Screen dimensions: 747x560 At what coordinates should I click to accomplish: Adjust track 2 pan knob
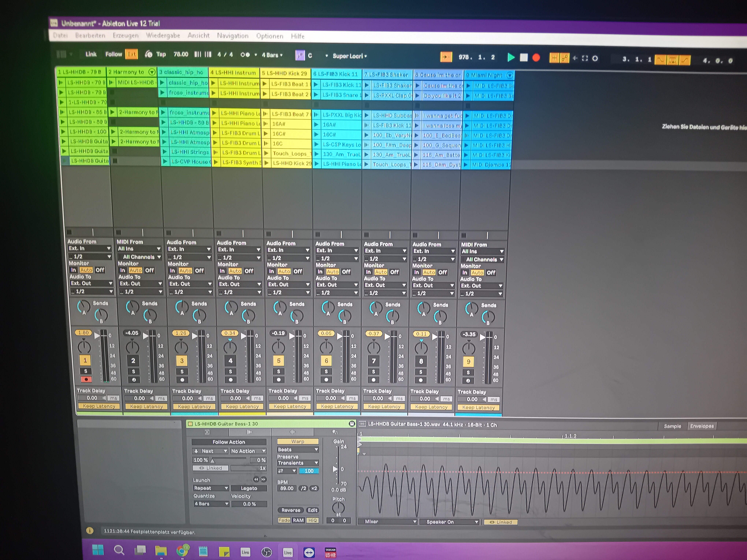(132, 347)
